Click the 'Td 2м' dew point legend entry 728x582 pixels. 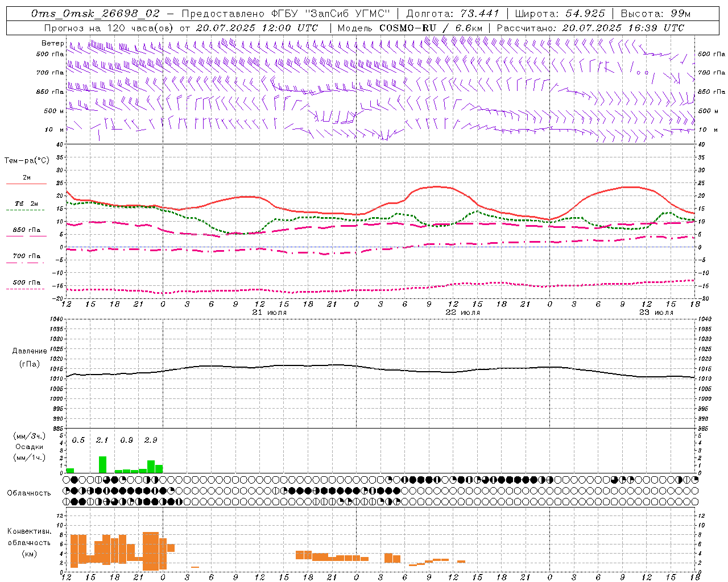[26, 203]
